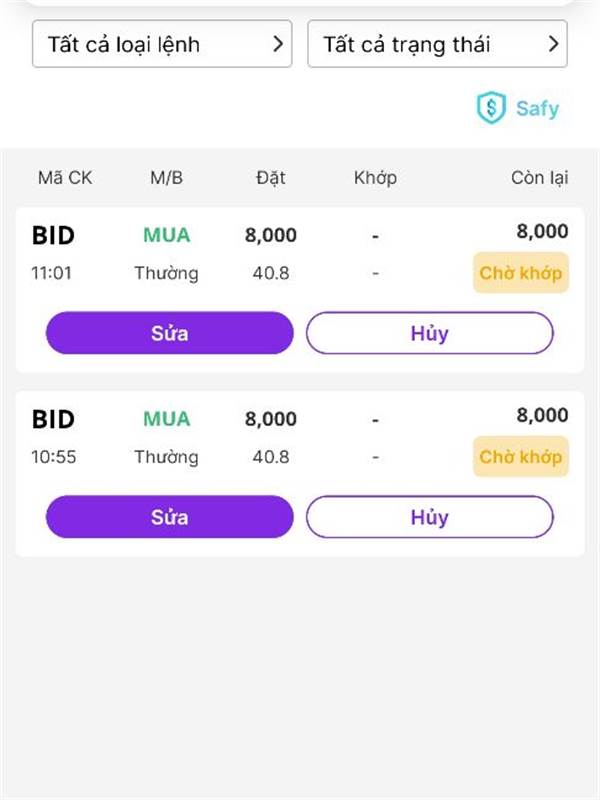Expand the 'Tất cả loại lệnh' dropdown
The width and height of the screenshot is (600, 800).
pos(162,44)
